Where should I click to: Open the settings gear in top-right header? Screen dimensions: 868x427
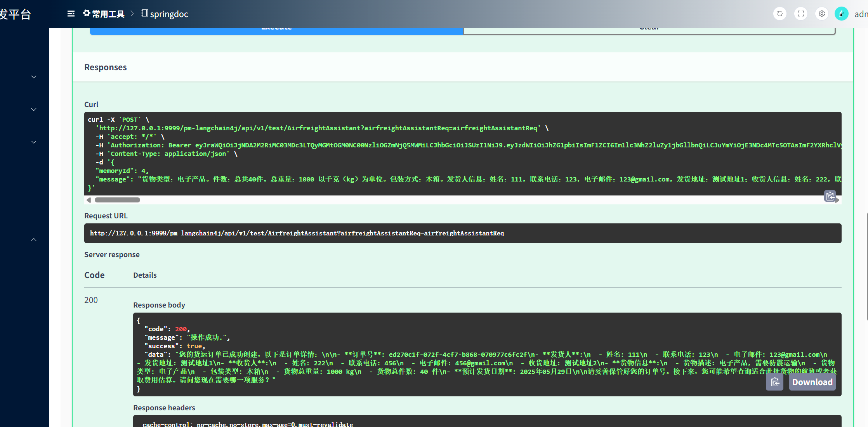coord(821,14)
